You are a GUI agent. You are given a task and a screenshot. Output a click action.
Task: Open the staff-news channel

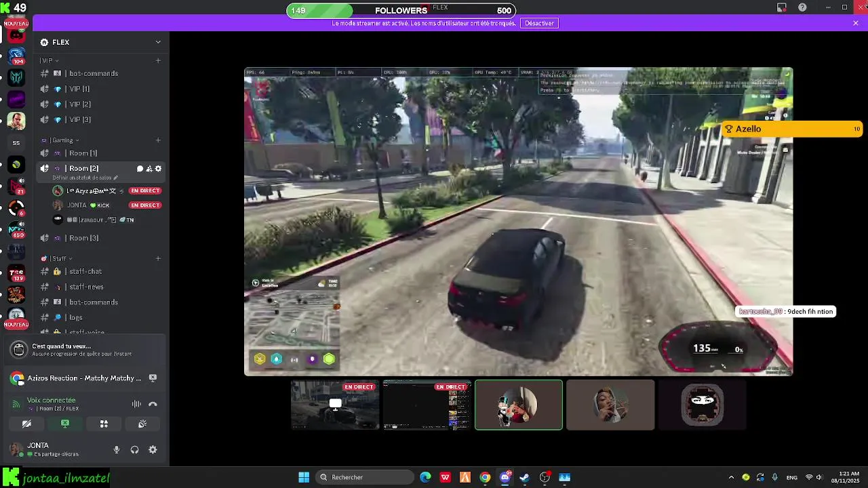(101, 287)
